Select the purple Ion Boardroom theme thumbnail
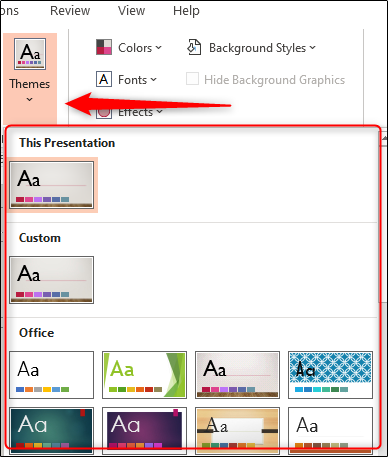Screen dimensions: 388x457 pos(144,430)
